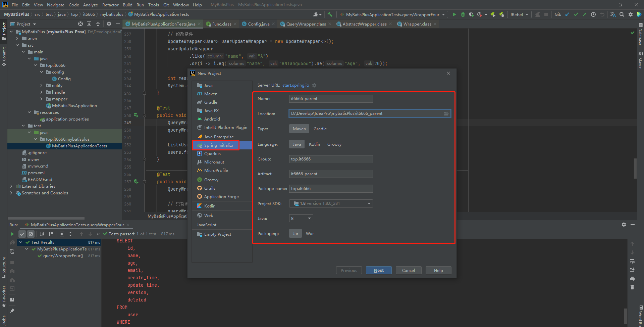Select pom.xml in project tree
The image size is (644, 327).
pos(36,173)
